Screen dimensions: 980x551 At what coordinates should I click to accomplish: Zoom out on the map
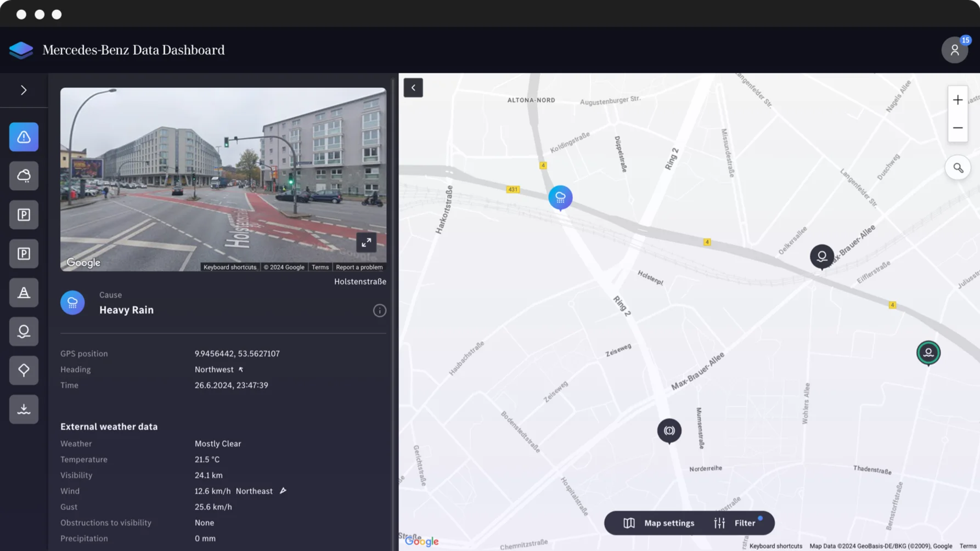pyautogui.click(x=958, y=128)
